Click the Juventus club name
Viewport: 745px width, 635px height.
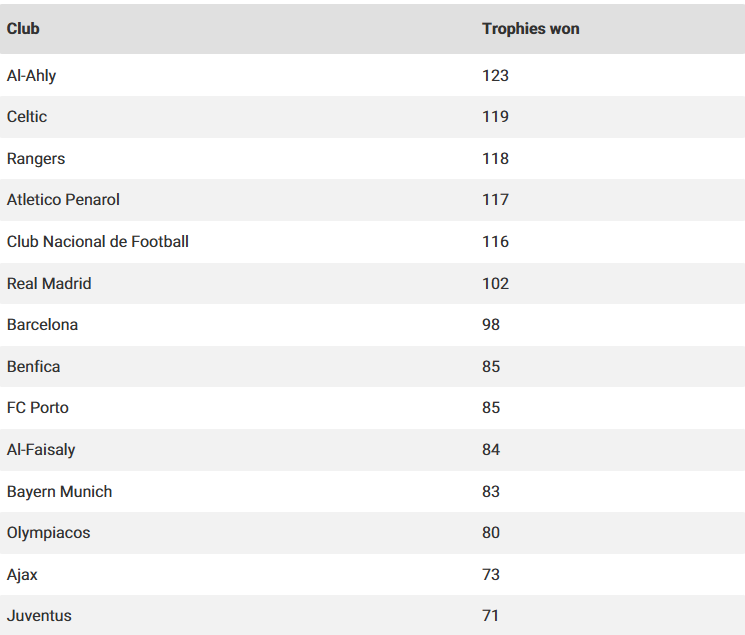pyautogui.click(x=39, y=616)
